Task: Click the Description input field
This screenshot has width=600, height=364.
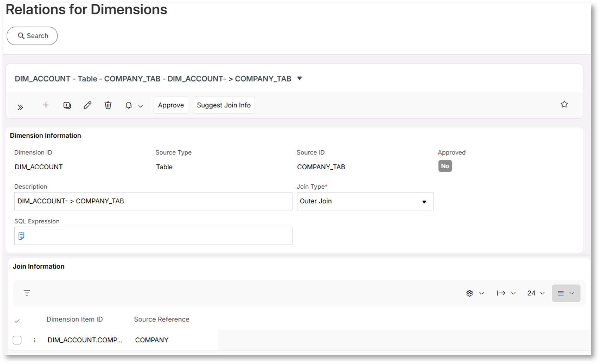Action: click(153, 201)
